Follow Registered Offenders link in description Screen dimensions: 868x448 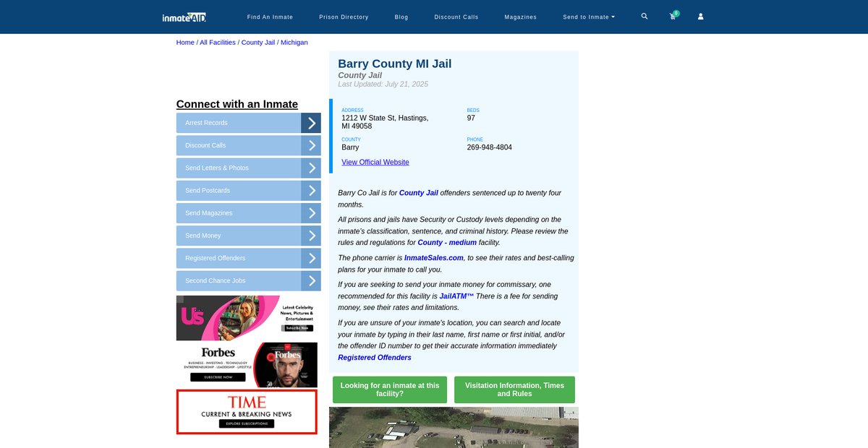375,358
